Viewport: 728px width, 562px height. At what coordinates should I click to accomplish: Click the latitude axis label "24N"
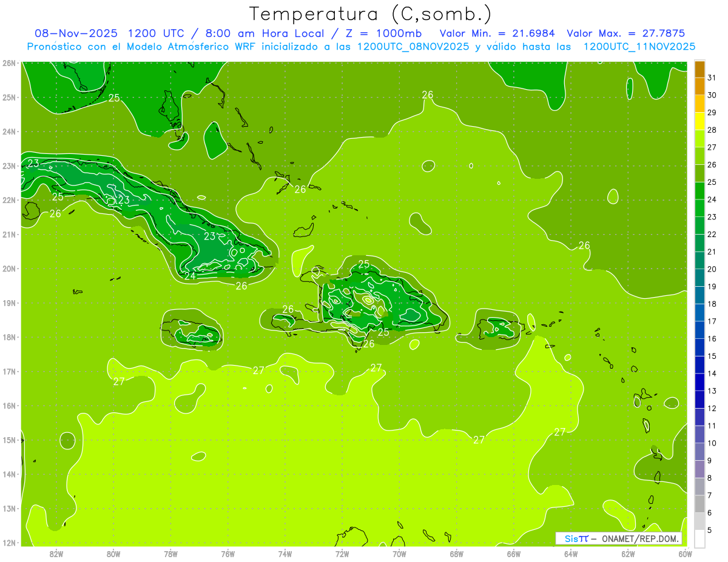[x=9, y=132]
